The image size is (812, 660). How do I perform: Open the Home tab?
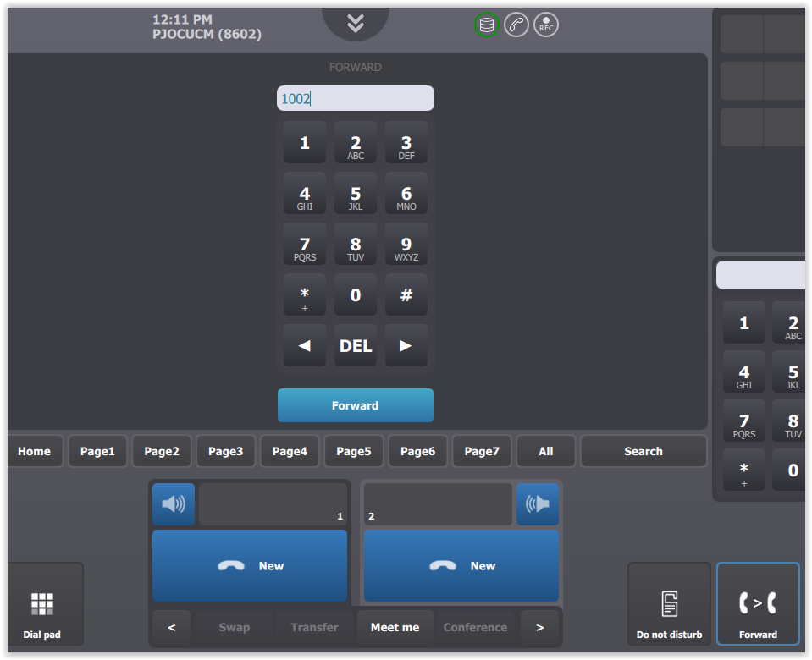pyautogui.click(x=35, y=451)
